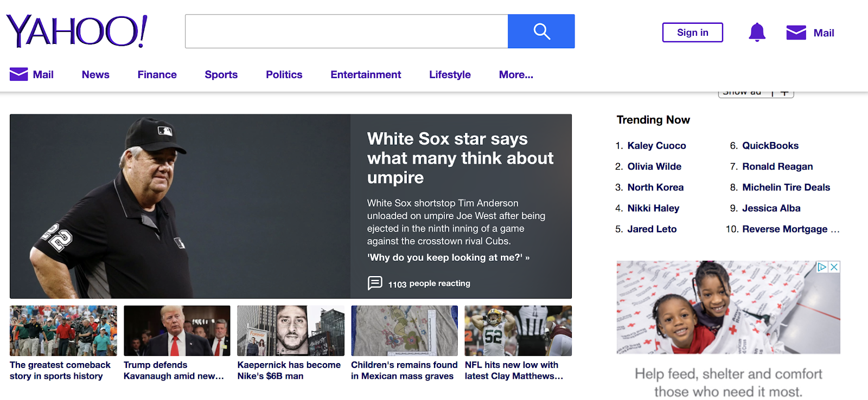Open the umpire photo of the lead story
868x400 pixels.
(x=180, y=206)
